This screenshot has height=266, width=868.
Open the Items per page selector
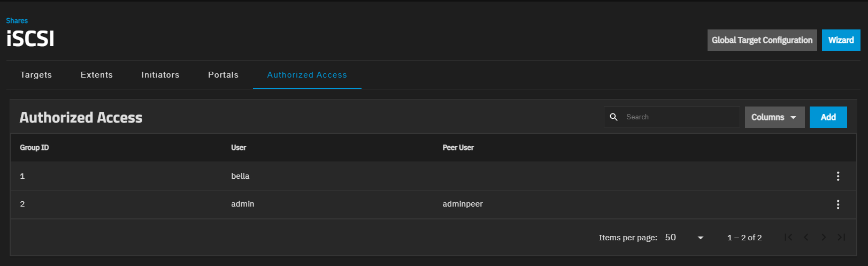click(684, 237)
